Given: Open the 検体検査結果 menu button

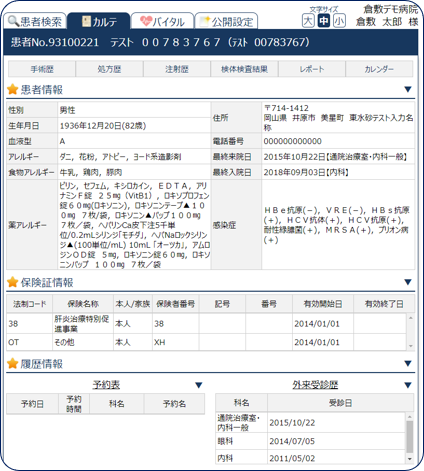Looking at the screenshot, I should tap(244, 69).
